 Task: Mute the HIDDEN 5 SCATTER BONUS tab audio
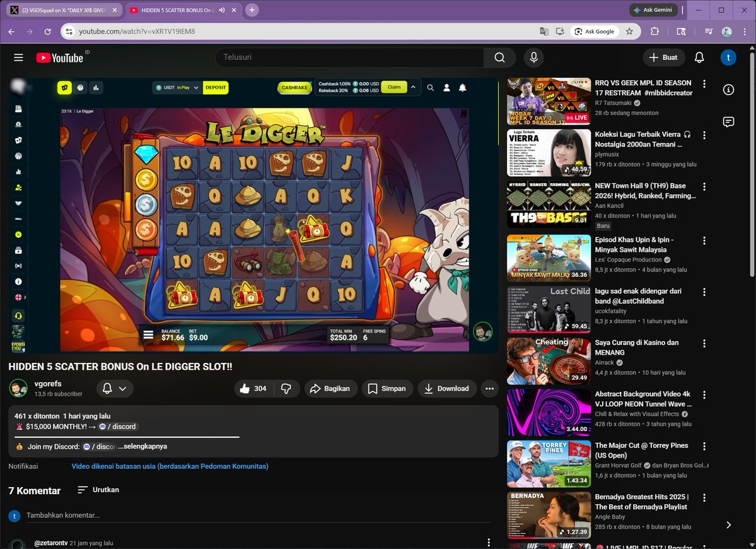222,9
